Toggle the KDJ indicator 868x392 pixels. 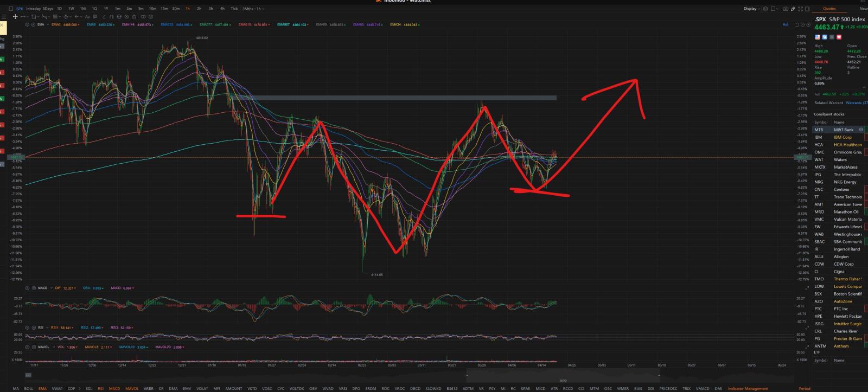coord(89,389)
